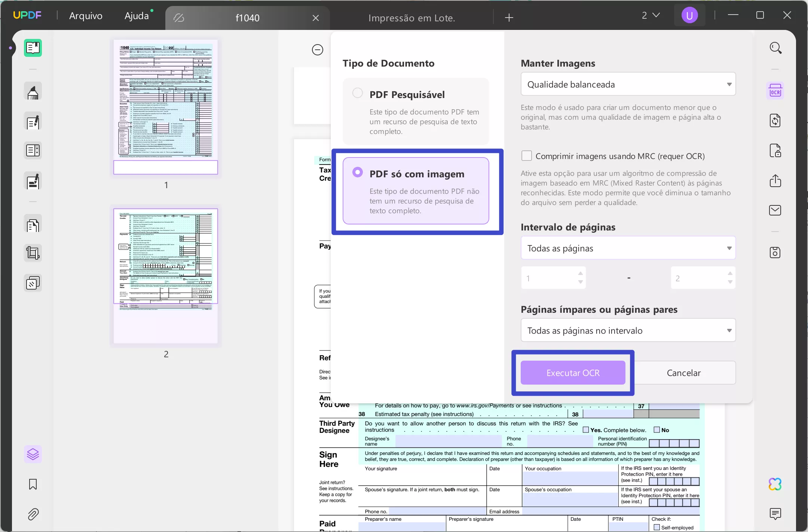
Task: Click Executar OCR button
Action: tap(572, 372)
